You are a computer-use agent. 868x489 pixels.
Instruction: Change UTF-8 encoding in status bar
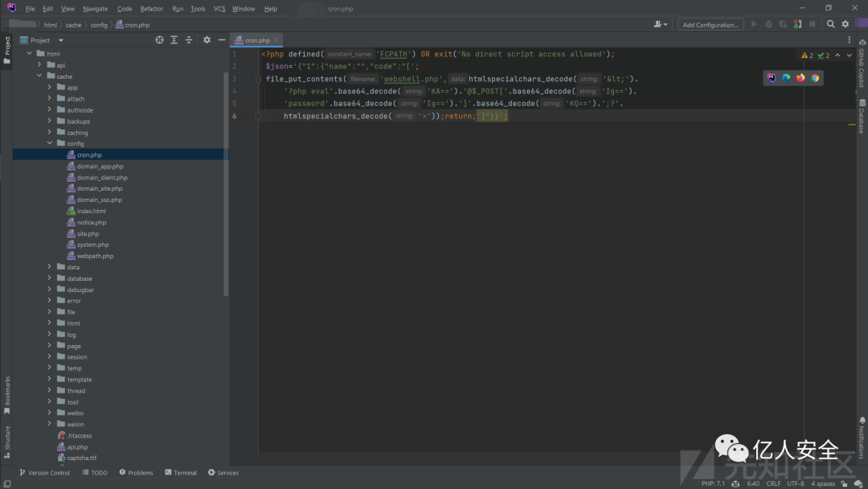click(x=796, y=483)
